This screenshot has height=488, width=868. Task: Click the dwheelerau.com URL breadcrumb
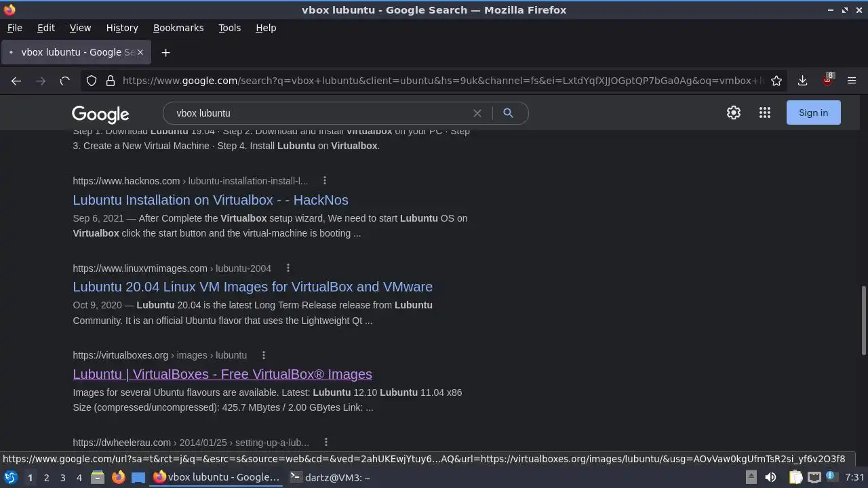(x=191, y=443)
